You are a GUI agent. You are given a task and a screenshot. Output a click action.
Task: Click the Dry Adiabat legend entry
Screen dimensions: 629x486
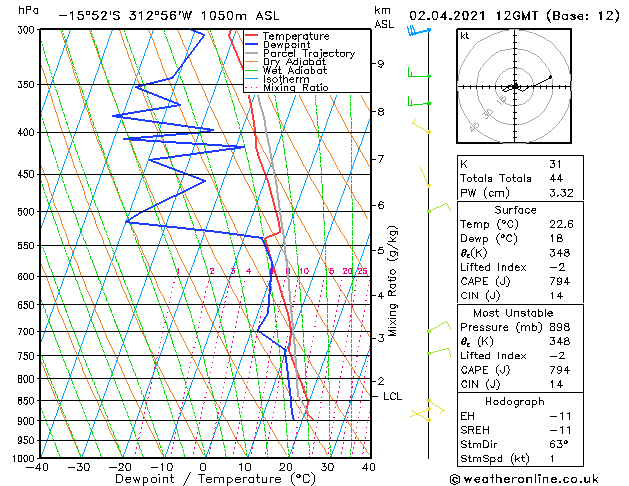click(286, 62)
